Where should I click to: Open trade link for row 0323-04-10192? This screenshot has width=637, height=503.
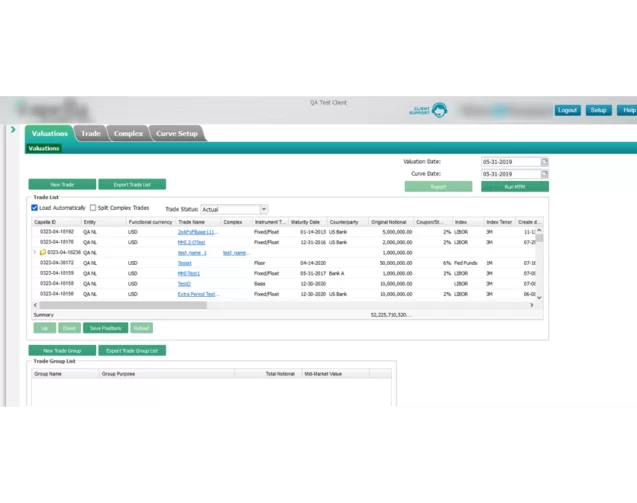[x=197, y=232]
